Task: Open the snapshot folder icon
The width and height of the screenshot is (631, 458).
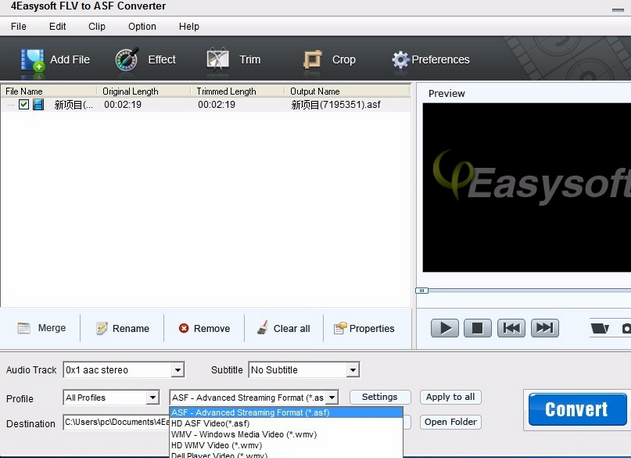Action: click(x=600, y=328)
